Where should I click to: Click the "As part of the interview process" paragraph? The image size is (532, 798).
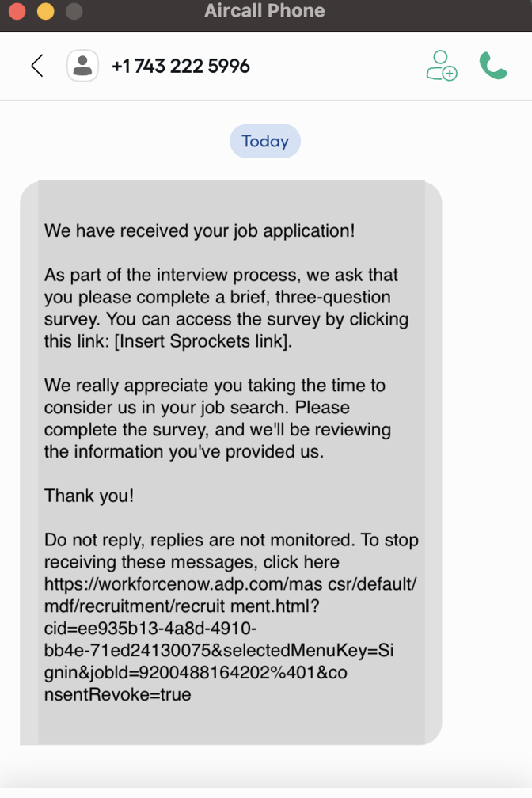(226, 309)
